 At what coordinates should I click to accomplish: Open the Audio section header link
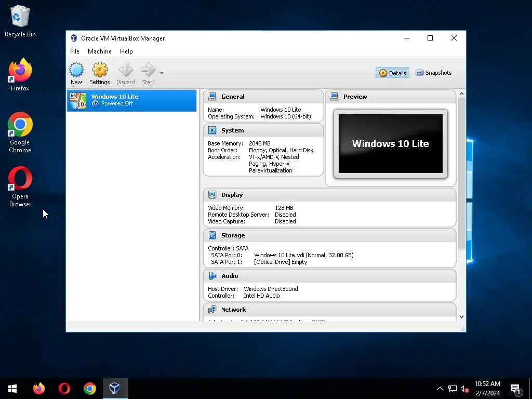point(230,276)
